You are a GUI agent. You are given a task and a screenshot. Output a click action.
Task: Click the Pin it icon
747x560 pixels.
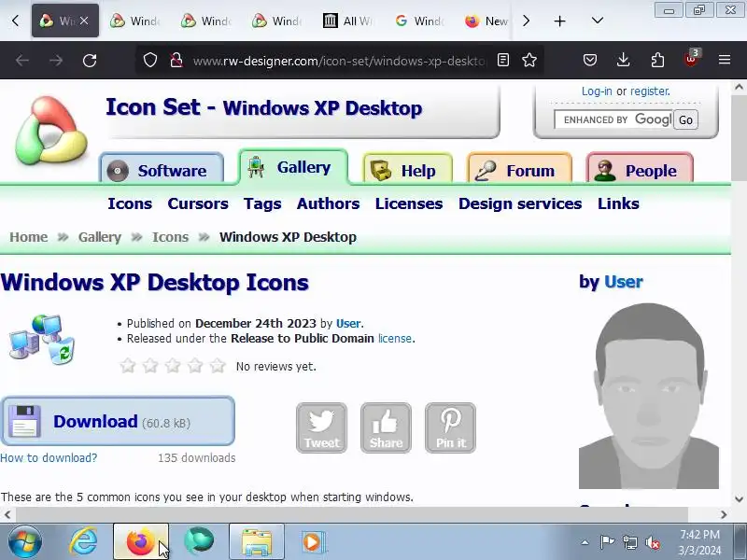[x=450, y=427]
